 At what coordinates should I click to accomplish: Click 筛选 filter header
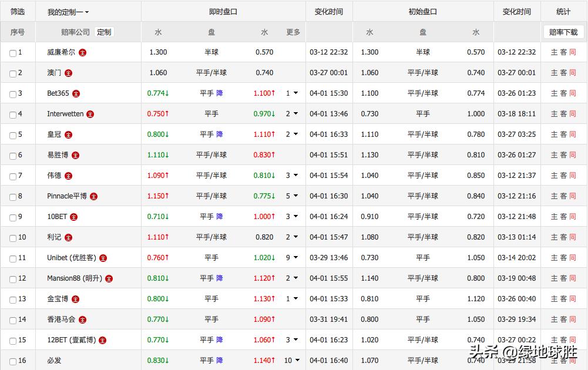click(x=18, y=12)
